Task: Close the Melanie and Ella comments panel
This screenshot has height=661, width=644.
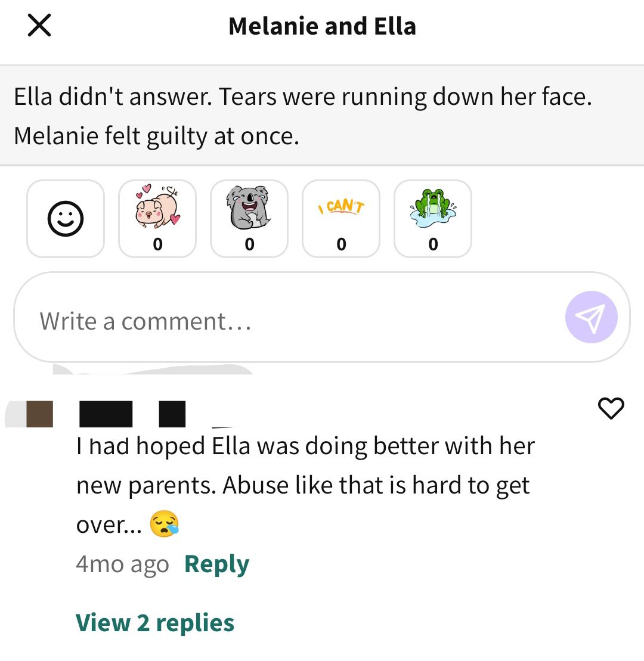Action: tap(39, 25)
